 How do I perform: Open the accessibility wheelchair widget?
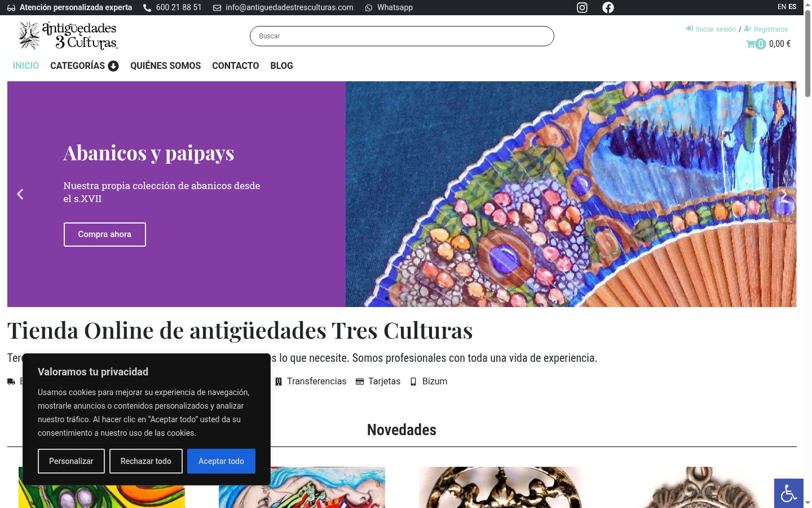click(x=788, y=493)
